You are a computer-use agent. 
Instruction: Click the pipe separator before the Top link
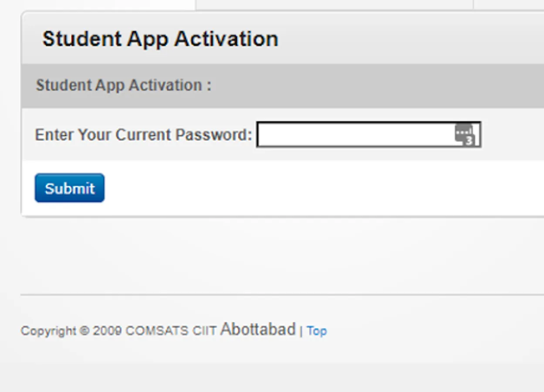(x=301, y=331)
